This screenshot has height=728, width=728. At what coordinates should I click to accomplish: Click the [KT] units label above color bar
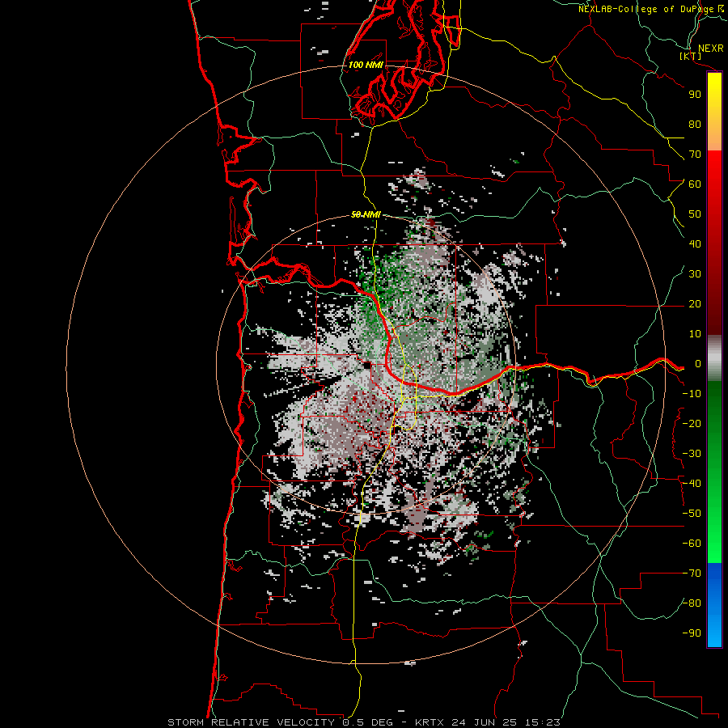point(691,56)
